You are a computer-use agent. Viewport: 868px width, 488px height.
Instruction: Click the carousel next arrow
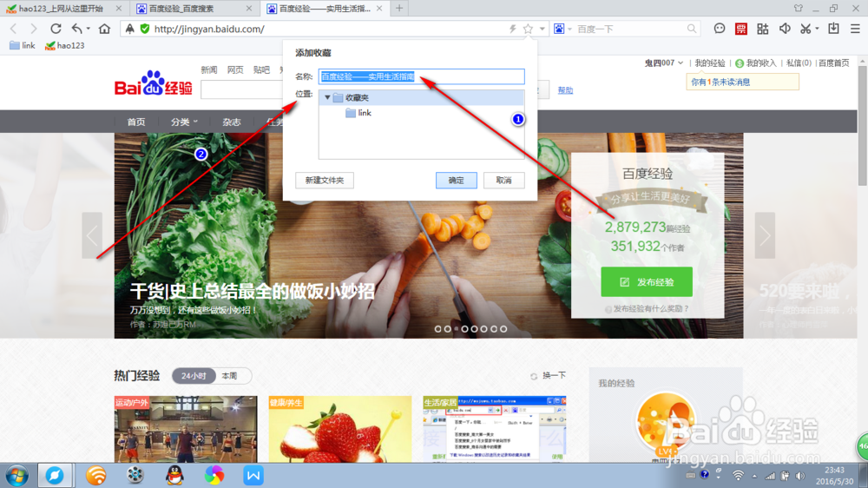click(765, 235)
